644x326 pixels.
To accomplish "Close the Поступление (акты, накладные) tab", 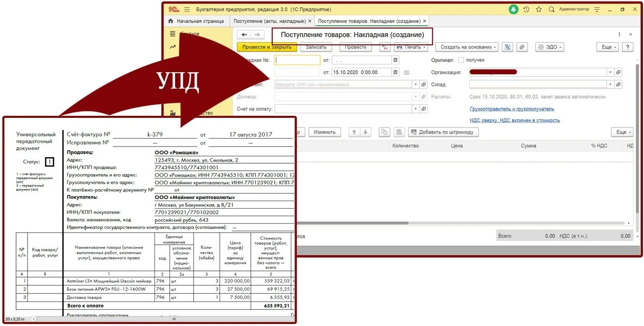I will tap(310, 21).
